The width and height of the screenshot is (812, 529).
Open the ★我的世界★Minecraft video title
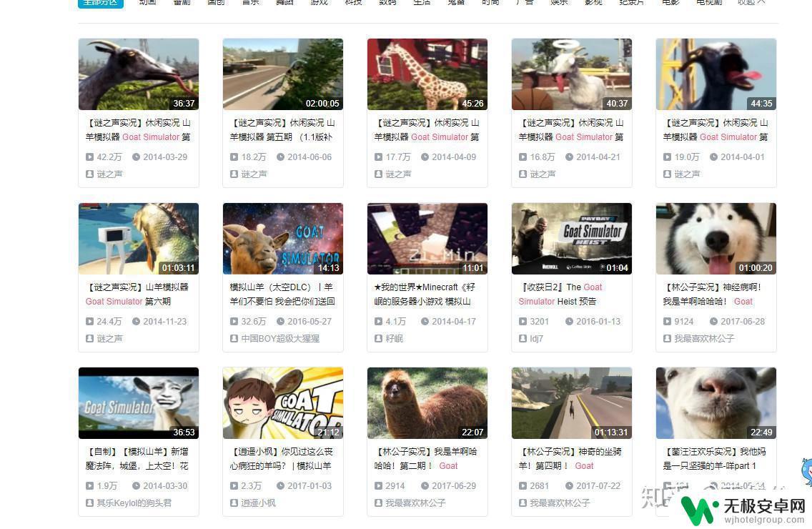coord(425,295)
